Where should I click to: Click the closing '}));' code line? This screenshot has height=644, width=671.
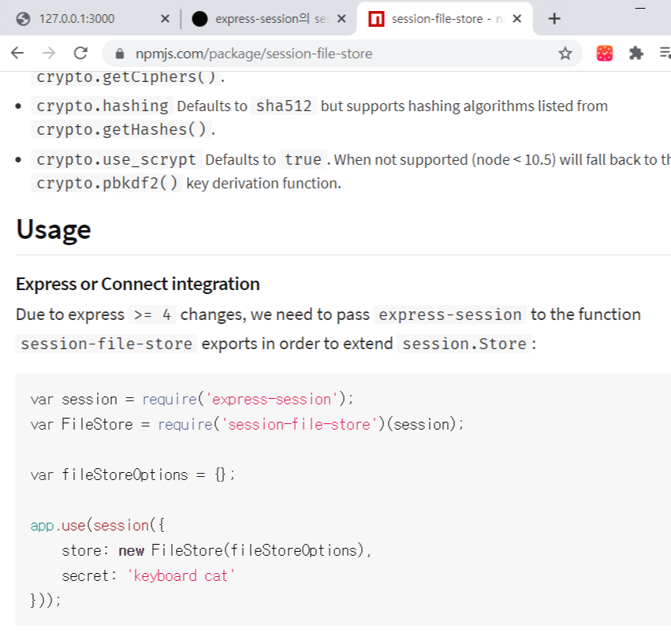pyautogui.click(x=46, y=601)
